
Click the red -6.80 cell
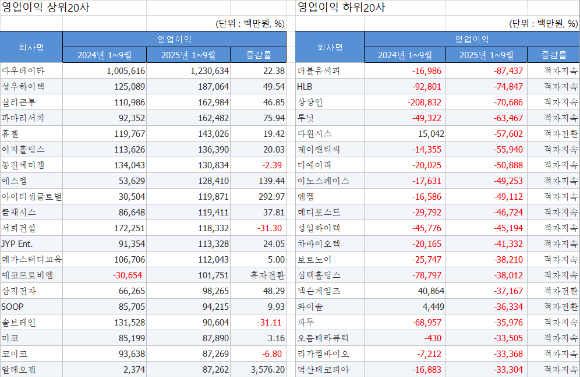click(259, 354)
